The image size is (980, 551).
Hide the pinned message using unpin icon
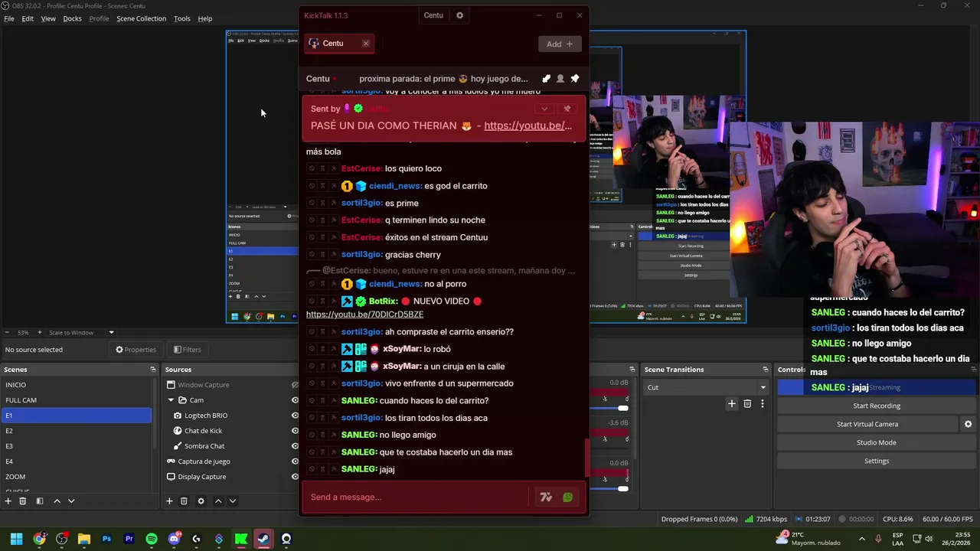(567, 109)
